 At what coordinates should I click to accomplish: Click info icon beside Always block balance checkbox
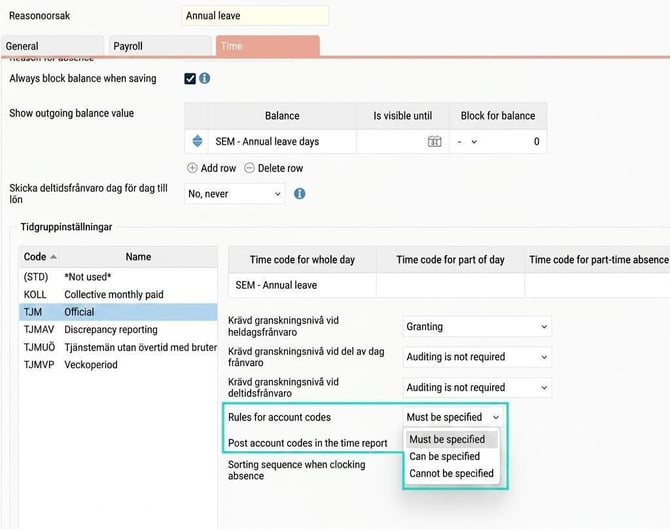205,78
